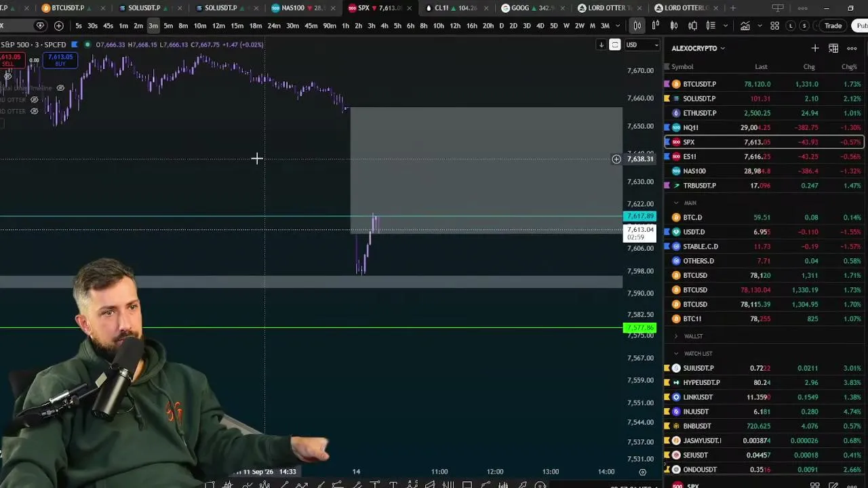
Task: Select TRBUSDT.P row in watchlist
Action: click(x=764, y=185)
